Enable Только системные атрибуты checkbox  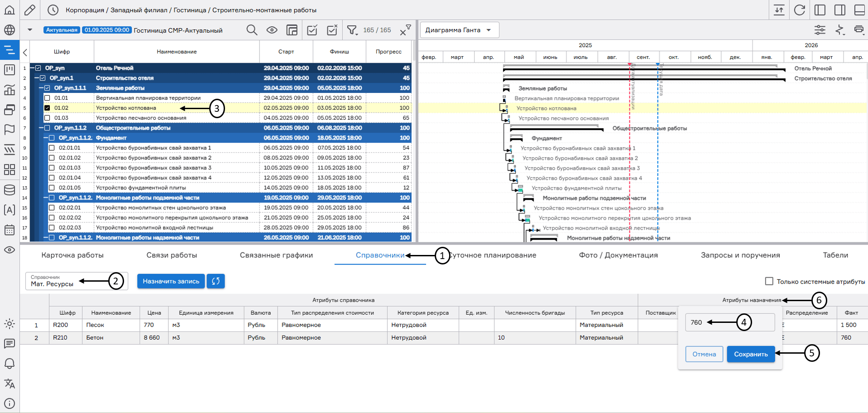coord(769,281)
